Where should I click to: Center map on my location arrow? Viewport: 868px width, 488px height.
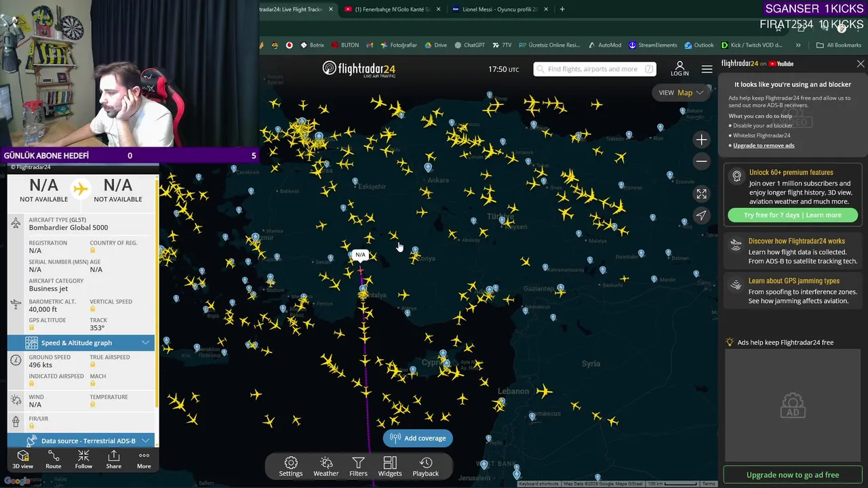tap(701, 216)
